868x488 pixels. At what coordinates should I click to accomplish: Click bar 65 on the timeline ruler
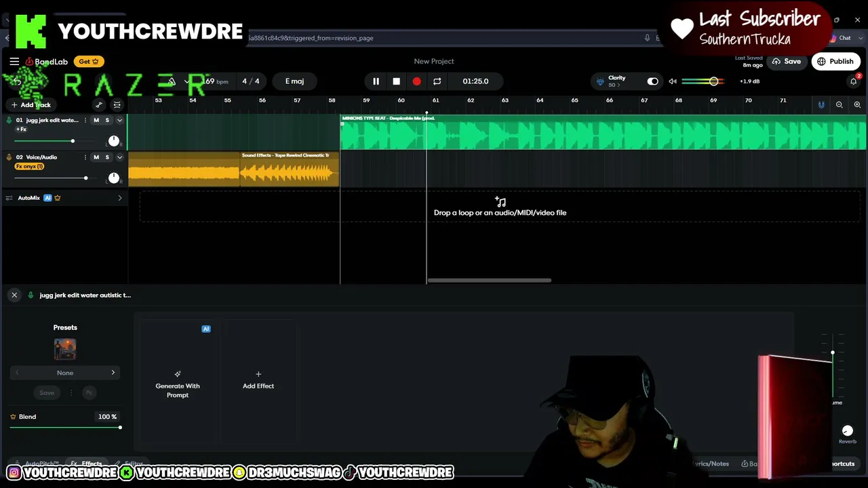click(x=574, y=101)
